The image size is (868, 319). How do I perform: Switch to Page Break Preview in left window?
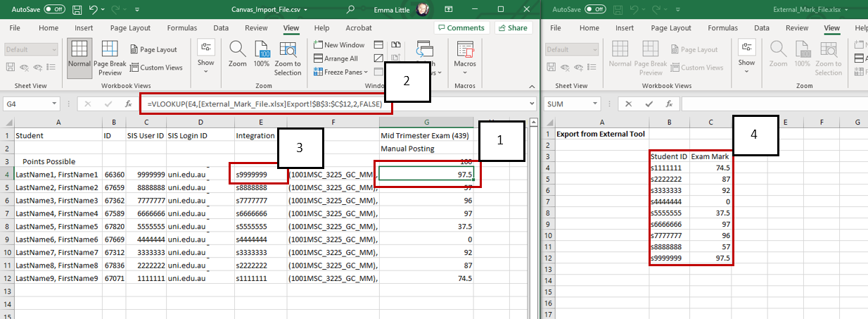pos(110,57)
